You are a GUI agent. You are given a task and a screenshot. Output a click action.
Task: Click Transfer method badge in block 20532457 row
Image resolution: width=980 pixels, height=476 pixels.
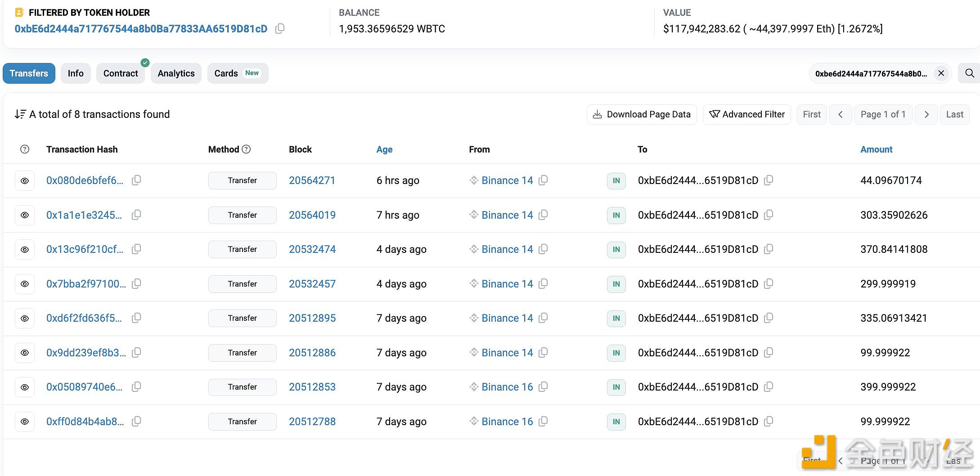242,284
